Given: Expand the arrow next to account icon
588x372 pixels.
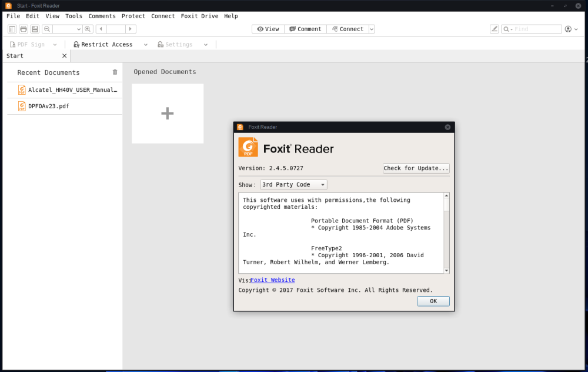Looking at the screenshot, I should point(576,29).
